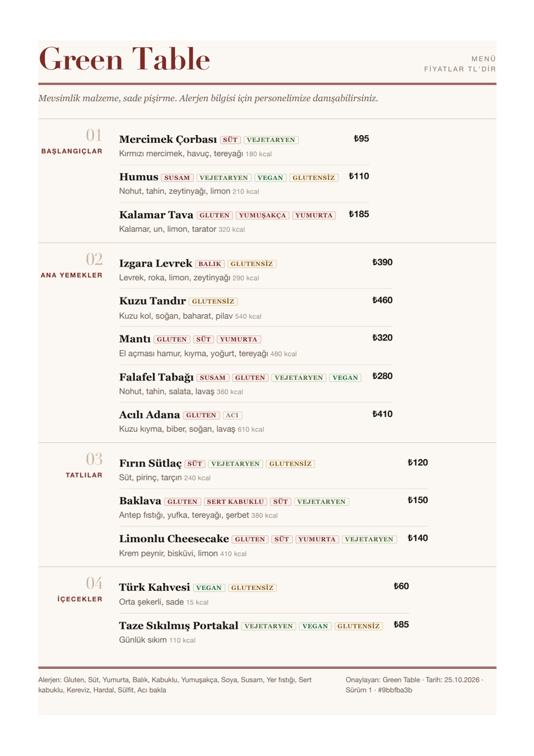
Task: Click the Limonlu Cheesecake dish name
Action: click(174, 539)
